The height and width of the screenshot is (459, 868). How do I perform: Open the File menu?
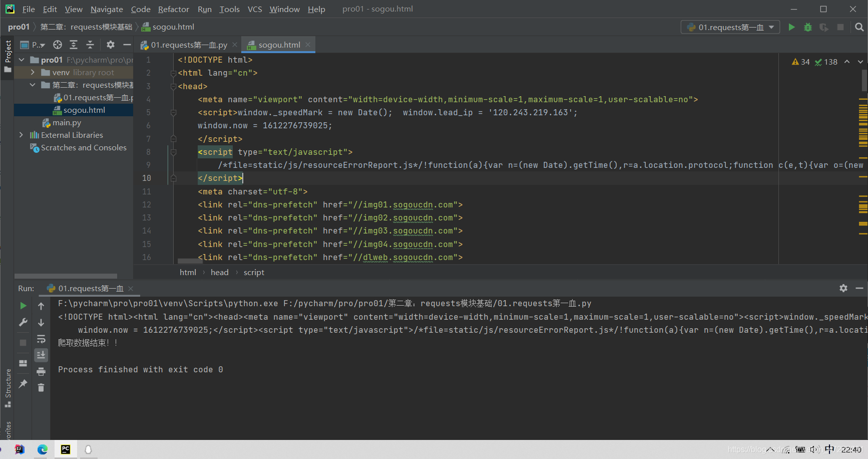[29, 9]
